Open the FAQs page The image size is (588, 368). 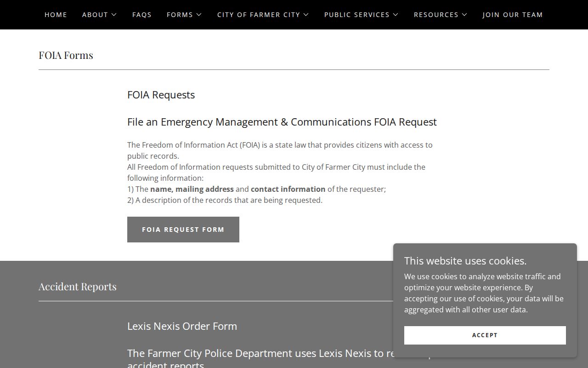pyautogui.click(x=142, y=15)
